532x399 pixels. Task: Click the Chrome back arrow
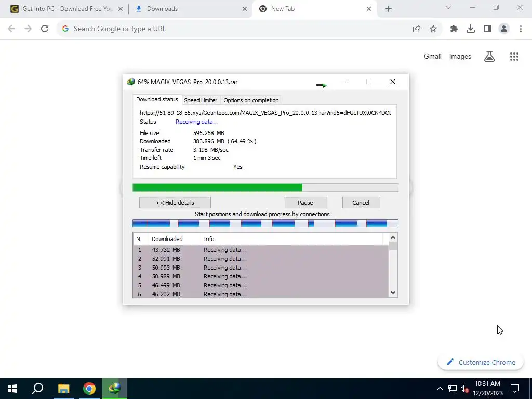coord(11,29)
